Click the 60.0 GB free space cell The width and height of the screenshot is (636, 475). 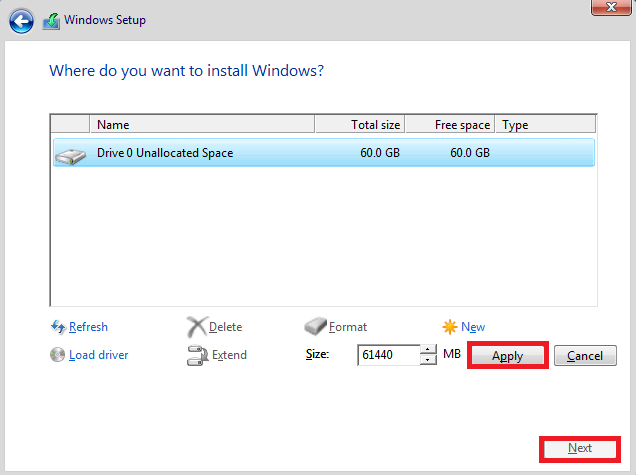[470, 153]
